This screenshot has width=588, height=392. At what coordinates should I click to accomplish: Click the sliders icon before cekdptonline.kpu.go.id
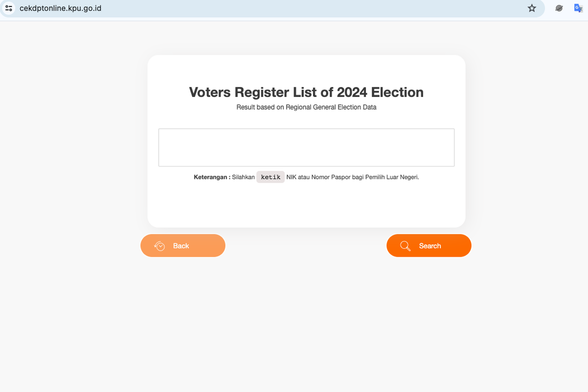(8, 8)
